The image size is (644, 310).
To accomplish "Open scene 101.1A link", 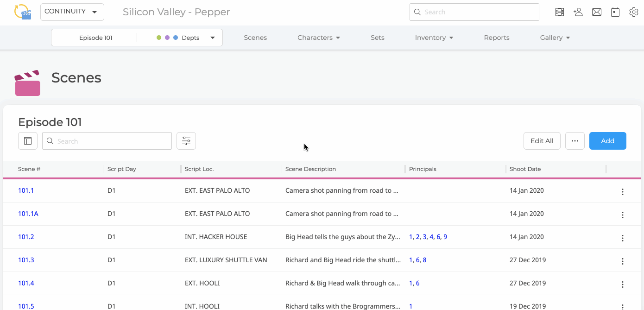I will [28, 214].
